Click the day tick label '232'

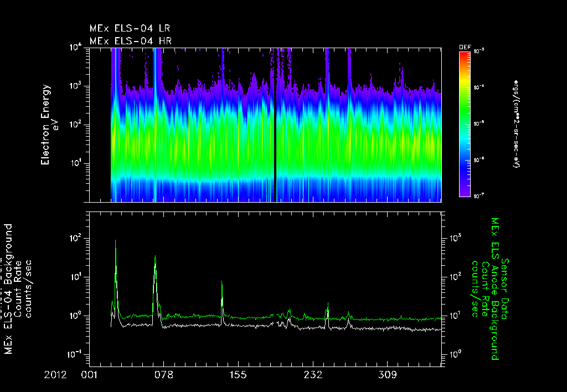click(313, 375)
